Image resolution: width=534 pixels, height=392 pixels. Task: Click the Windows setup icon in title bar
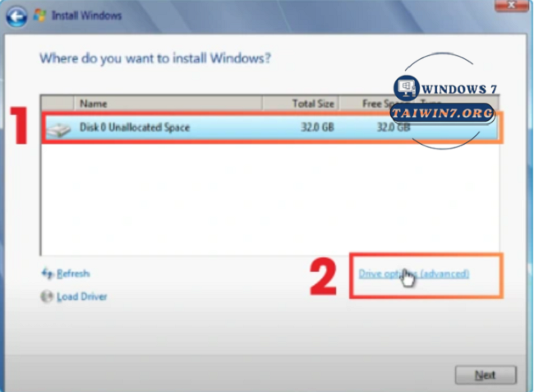tap(39, 16)
